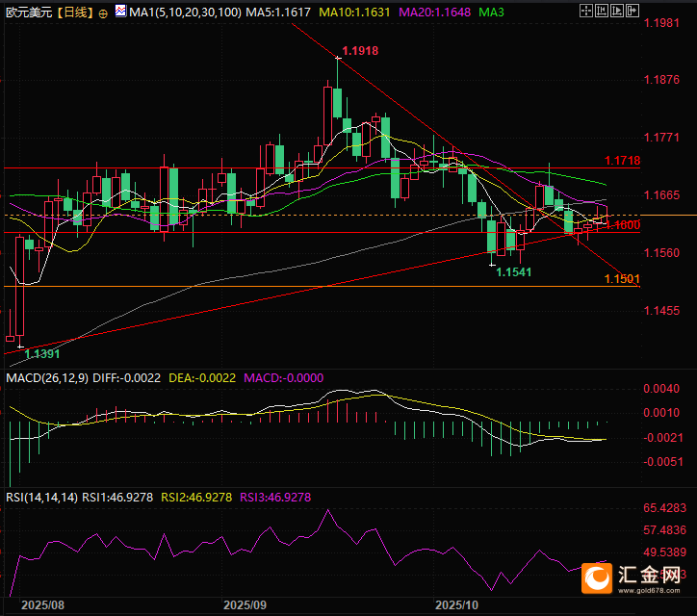Open MACD(26,12,9) indicator parameters
This screenshot has height=616, width=697.
pyautogui.click(x=47, y=378)
